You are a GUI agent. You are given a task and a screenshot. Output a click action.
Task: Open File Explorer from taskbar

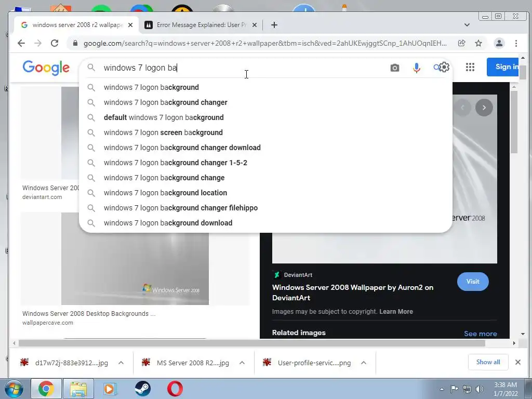78,389
